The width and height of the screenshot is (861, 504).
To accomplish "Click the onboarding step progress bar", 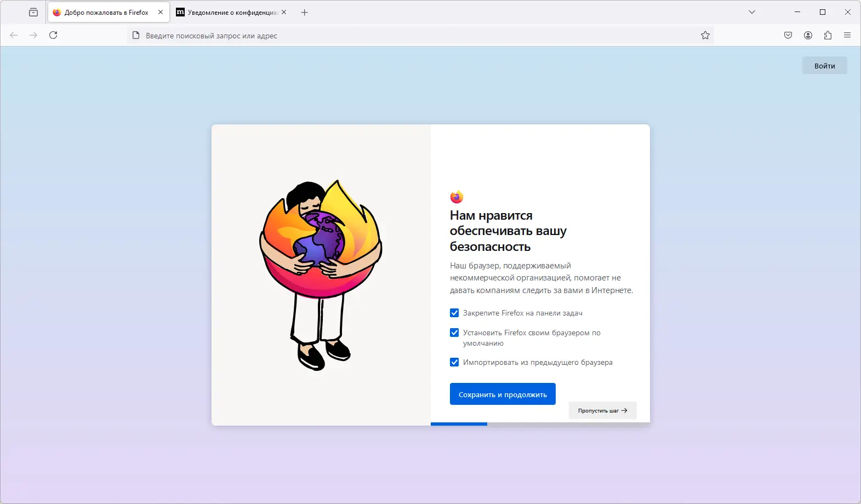I will pyautogui.click(x=540, y=424).
